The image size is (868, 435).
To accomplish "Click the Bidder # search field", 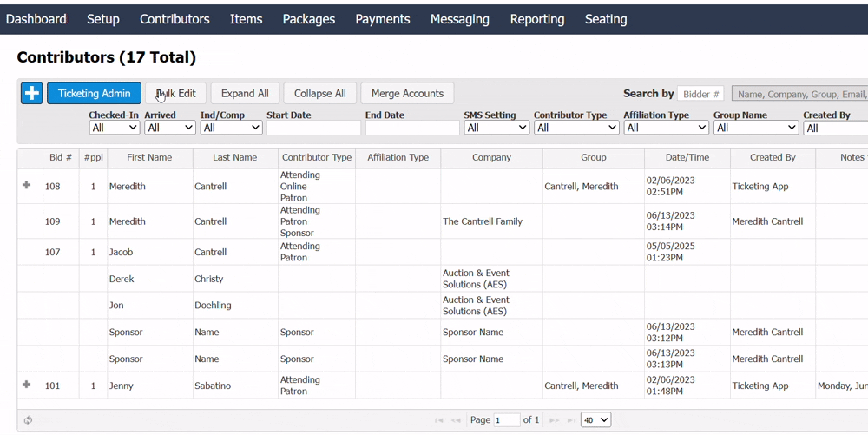I will coord(701,94).
